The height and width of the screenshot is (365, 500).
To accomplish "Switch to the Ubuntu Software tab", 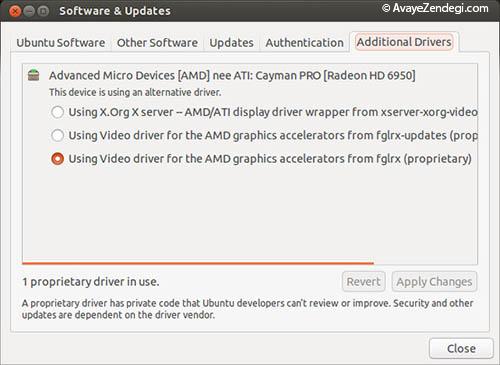I will [61, 43].
